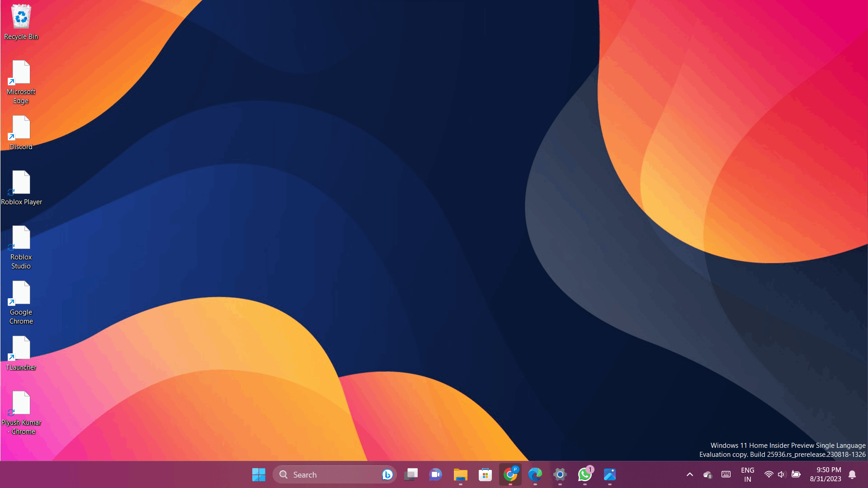Viewport: 868px width, 488px height.
Task: Click the volume speaker tray icon
Action: 782,474
